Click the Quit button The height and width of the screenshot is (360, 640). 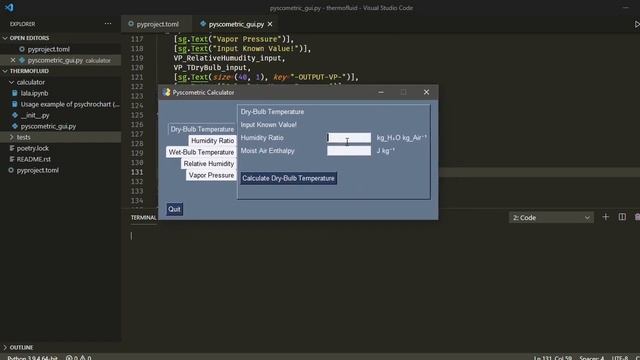tap(174, 209)
